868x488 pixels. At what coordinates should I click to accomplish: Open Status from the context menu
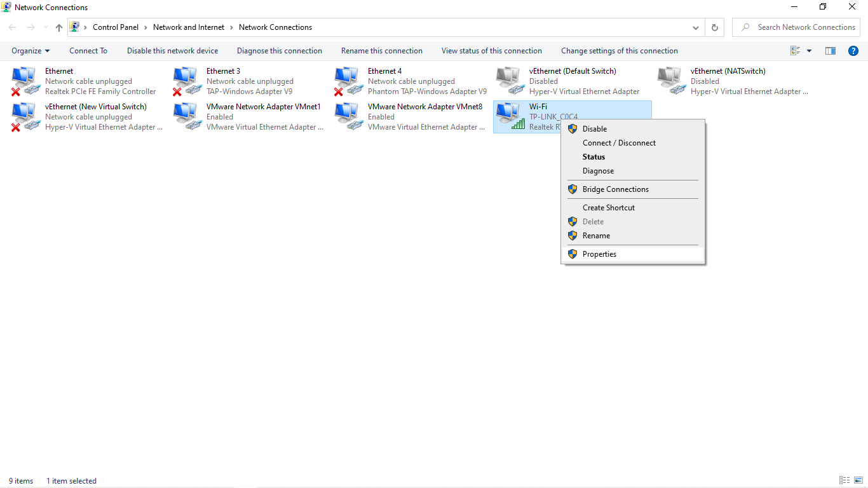point(634,157)
